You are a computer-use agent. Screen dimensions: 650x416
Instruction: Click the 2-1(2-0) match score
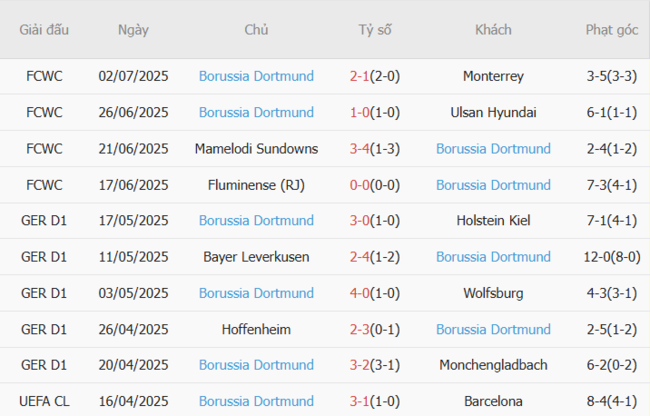click(x=375, y=76)
